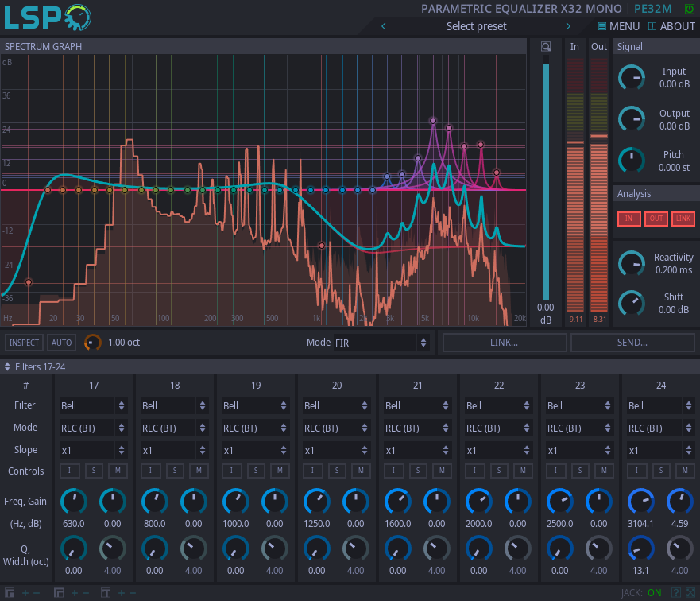Toggle the OUT analysis button
The width and height of the screenshot is (700, 601).
point(656,219)
